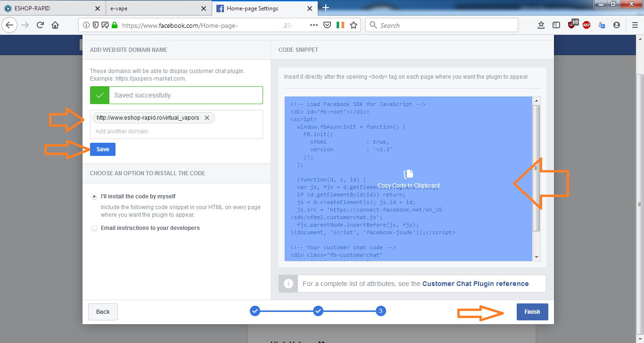Image resolution: width=644 pixels, height=343 pixels.
Task: Click the version 'v3.3' code line
Action: [351, 149]
